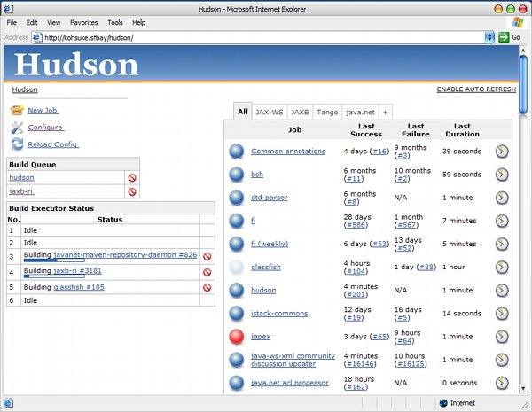The width and height of the screenshot is (532, 412).
Task: Schedule a build for java.net acl processor
Action: point(502,383)
